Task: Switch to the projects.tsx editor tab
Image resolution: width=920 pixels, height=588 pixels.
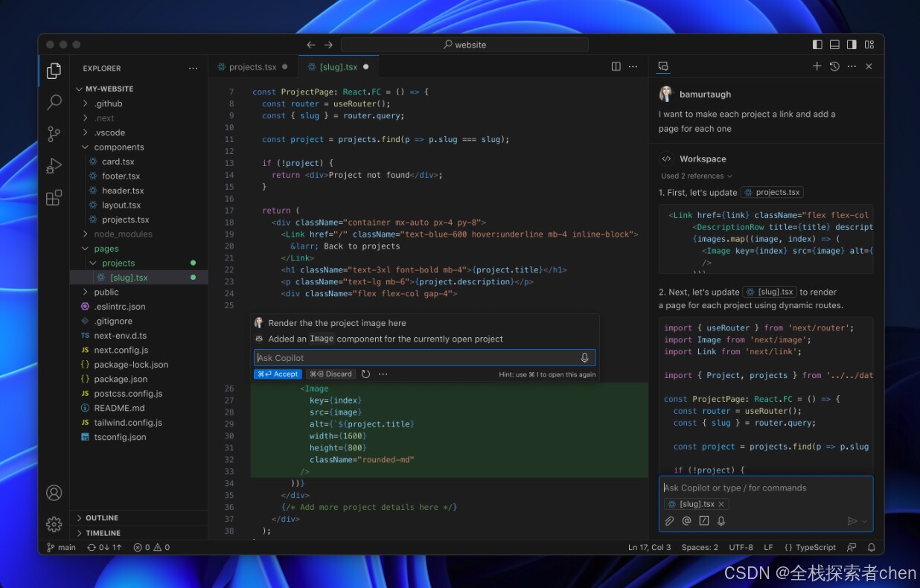Action: point(253,66)
